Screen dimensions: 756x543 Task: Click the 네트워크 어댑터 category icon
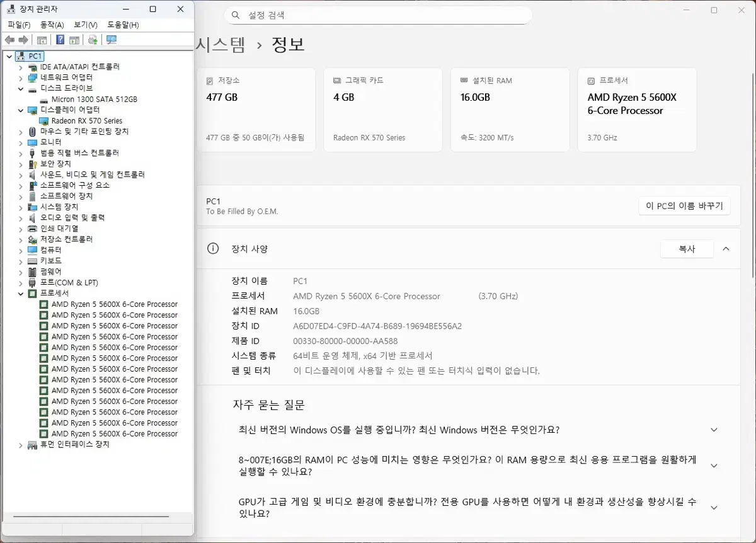[x=33, y=77]
